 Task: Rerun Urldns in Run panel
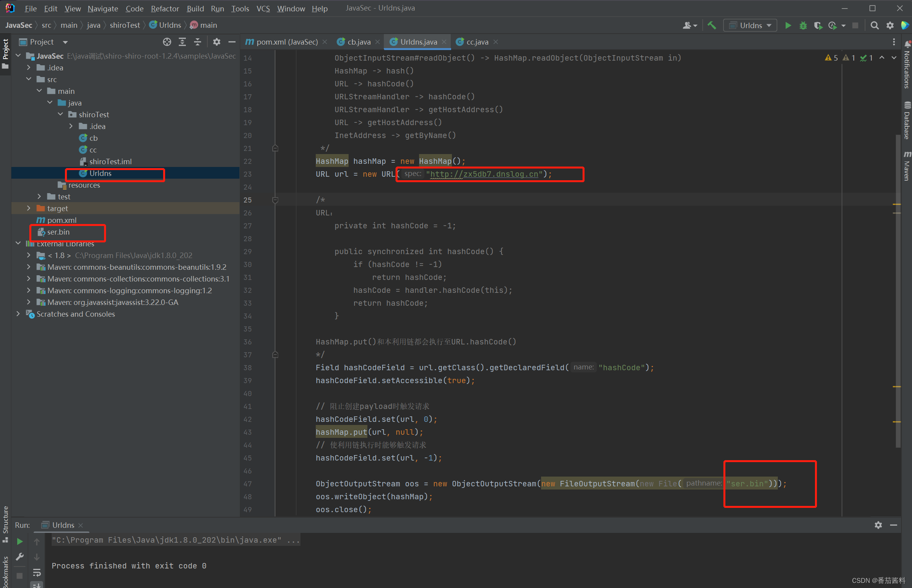[x=20, y=541]
